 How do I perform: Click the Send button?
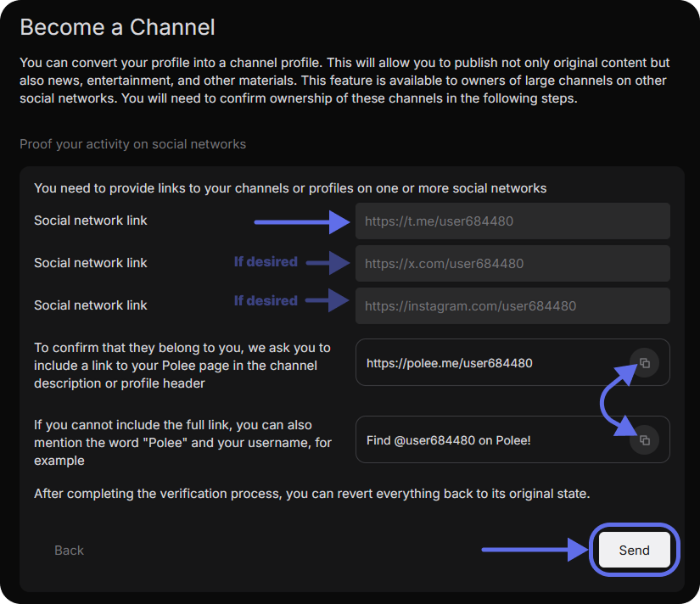pos(634,550)
